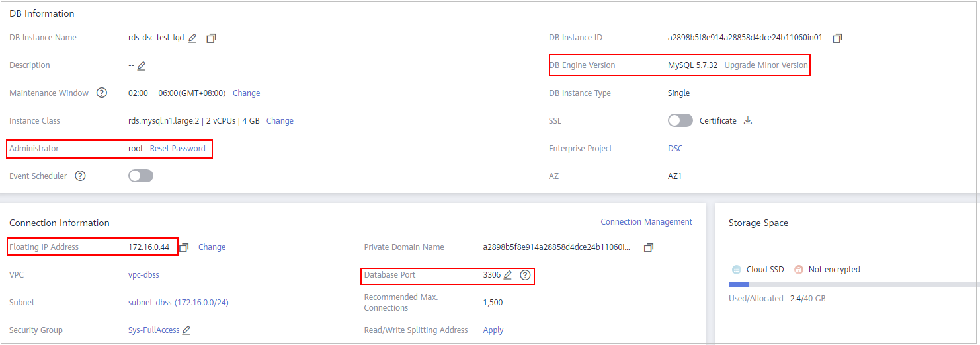This screenshot has height=345, width=980.
Task: Open the vpc-dbss VPC link
Action: (143, 275)
